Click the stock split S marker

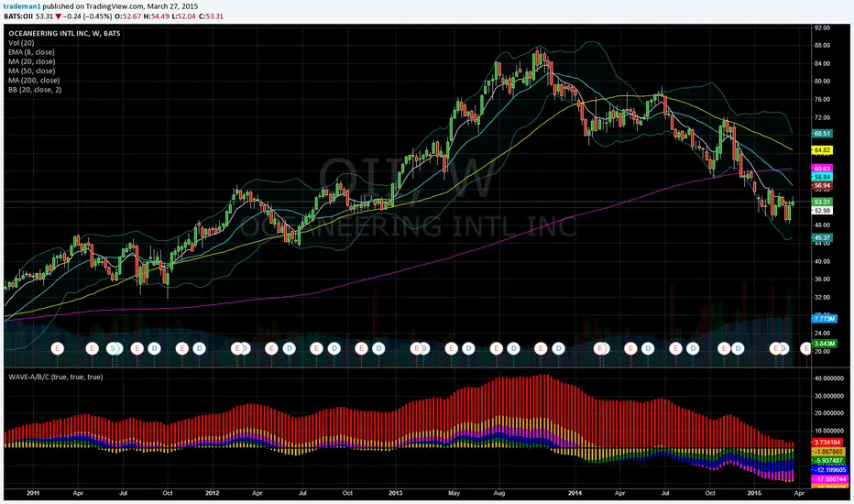point(113,348)
